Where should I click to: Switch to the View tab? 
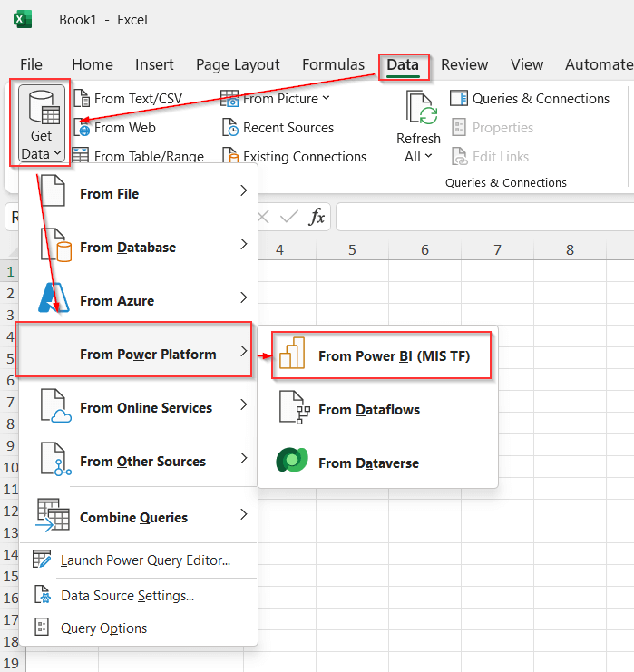(527, 64)
